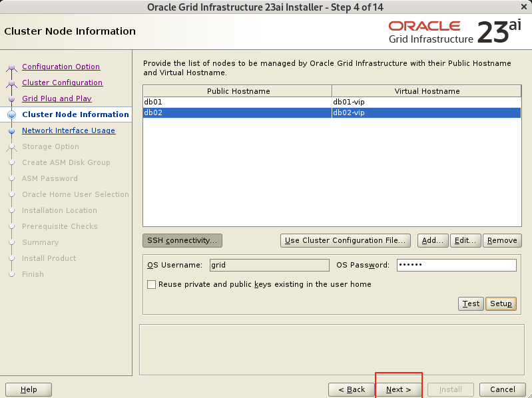Click the Virtual Hostname column header
The height and width of the screenshot is (398, 532).
click(427, 91)
